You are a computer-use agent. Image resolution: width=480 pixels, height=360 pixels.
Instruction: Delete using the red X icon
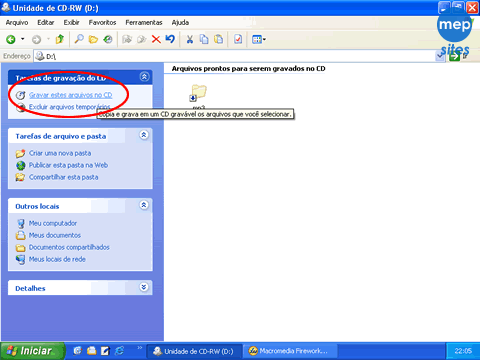click(156, 39)
